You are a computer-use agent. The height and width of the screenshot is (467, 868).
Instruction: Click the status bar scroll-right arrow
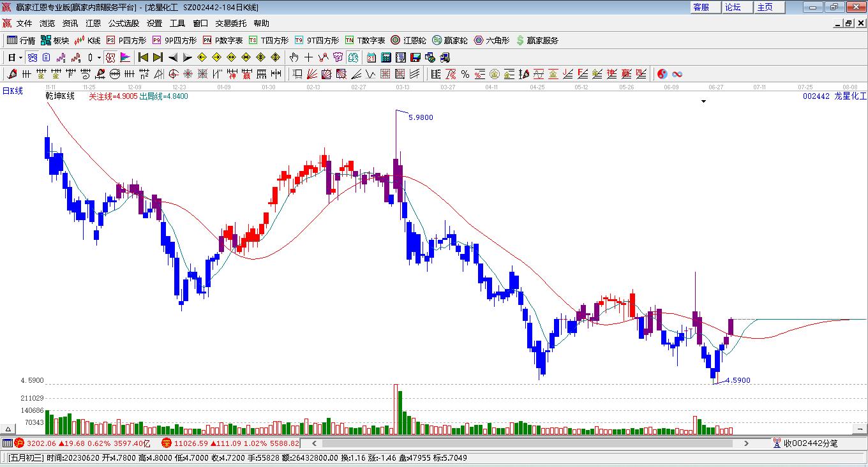(746, 443)
